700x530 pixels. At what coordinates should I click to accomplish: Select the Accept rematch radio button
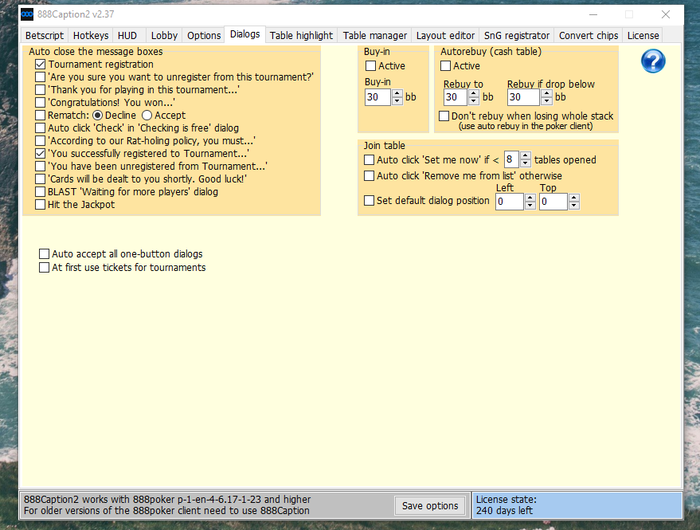147,115
